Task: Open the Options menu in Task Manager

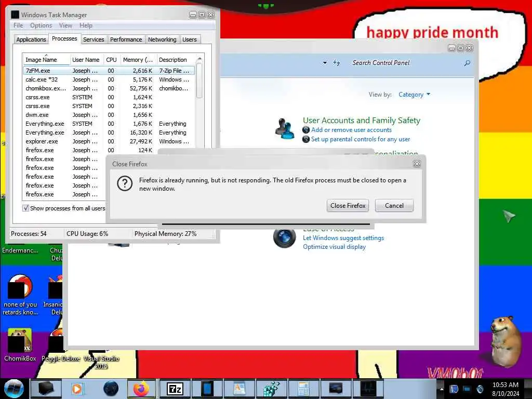Action: coord(41,25)
